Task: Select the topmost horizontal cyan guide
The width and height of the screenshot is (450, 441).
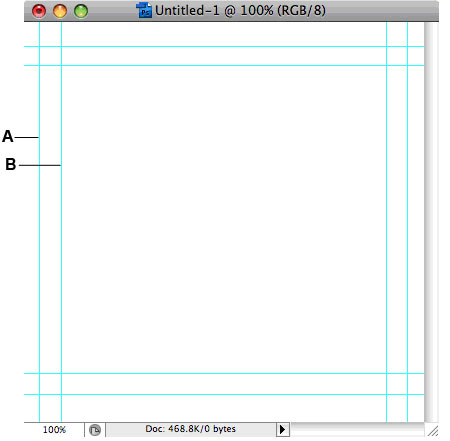Action: (x=224, y=46)
